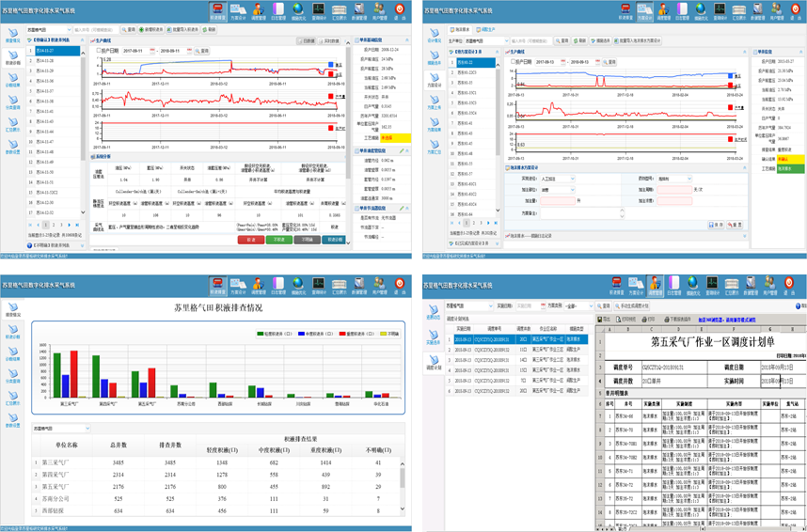Click the blue browser-compatibility hyperlink above the sheet
The image size is (807, 532).
pos(726,320)
